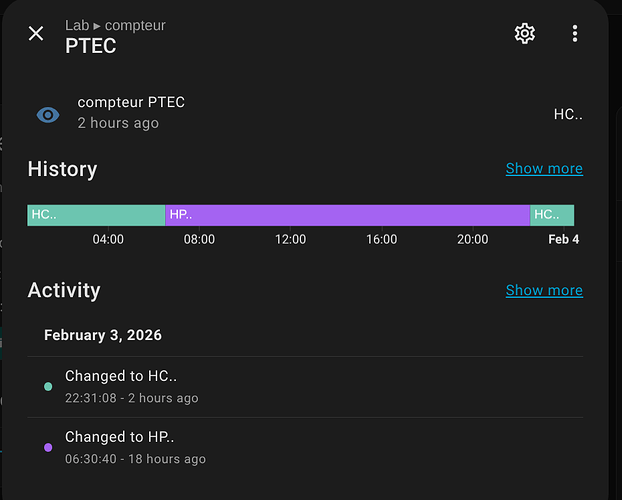
Task: Click the current state value HC.. at right
Action: click(x=568, y=114)
